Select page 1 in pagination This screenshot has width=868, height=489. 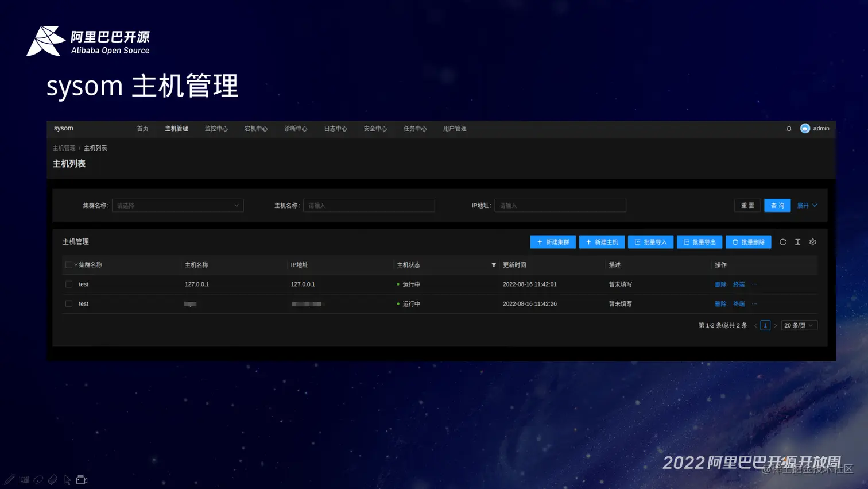[x=765, y=326]
